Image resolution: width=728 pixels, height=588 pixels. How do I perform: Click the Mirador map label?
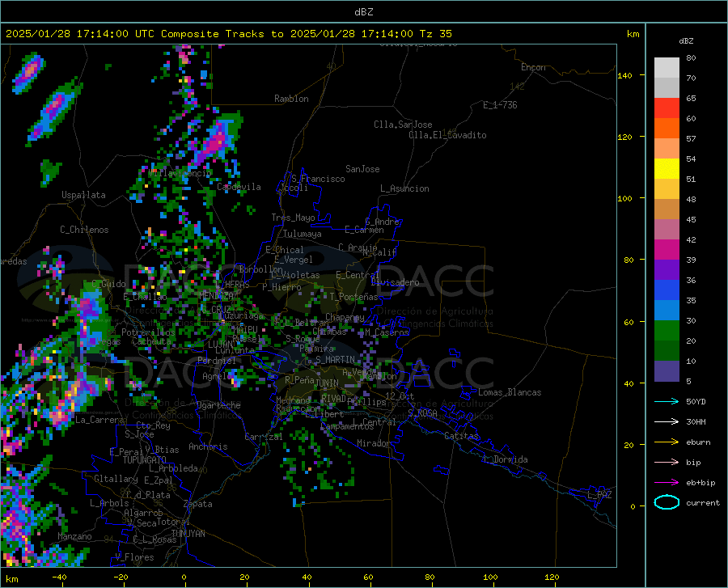(373, 443)
